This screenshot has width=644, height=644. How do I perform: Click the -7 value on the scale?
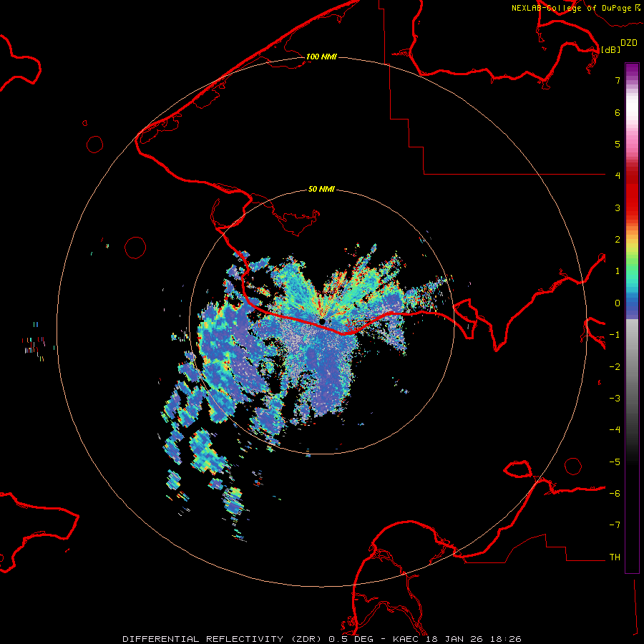[615, 525]
